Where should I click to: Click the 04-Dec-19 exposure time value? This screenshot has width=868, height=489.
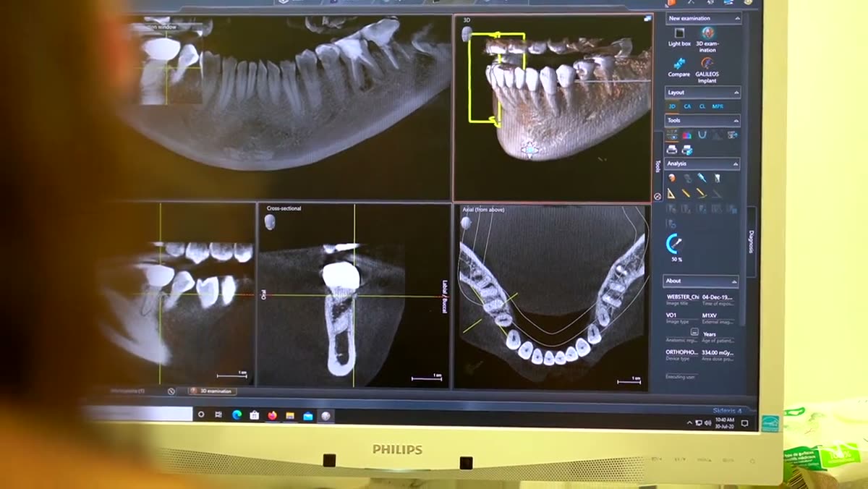718,297
